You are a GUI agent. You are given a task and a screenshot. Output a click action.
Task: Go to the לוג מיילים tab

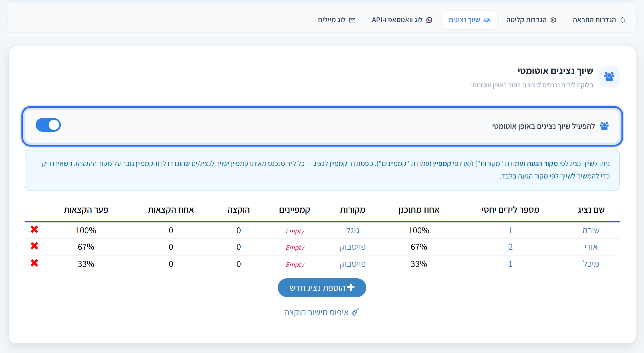coord(337,20)
